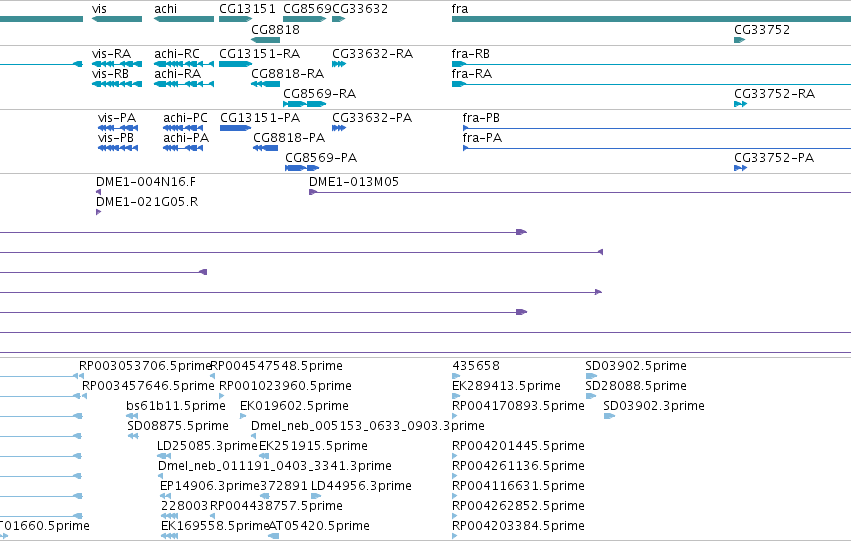Select EST EK019602.5prime
851x541 pixels.
click(243, 416)
